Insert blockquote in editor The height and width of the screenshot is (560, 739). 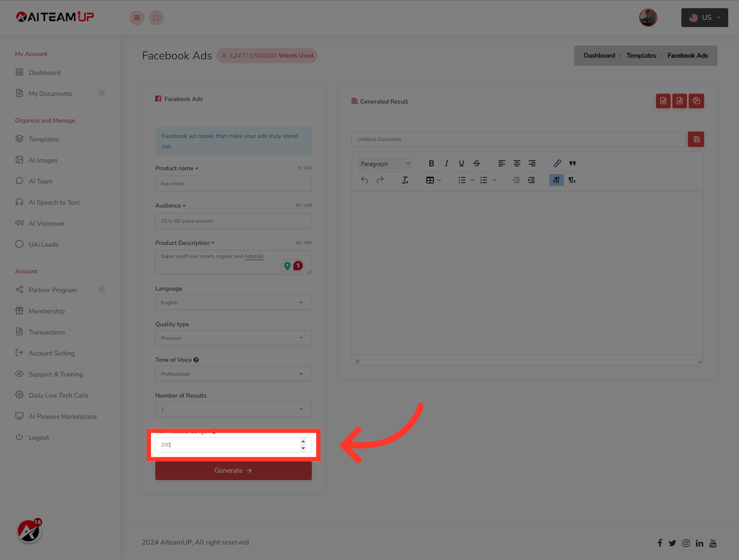[573, 163]
